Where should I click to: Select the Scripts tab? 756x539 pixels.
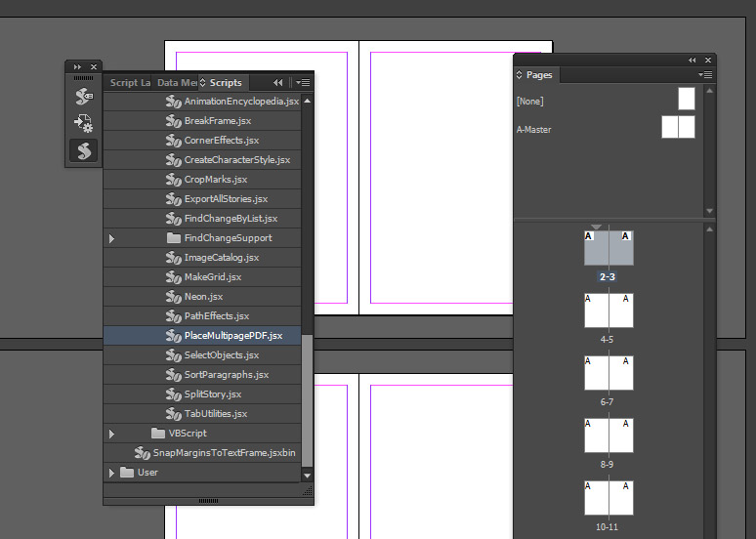[x=226, y=82]
